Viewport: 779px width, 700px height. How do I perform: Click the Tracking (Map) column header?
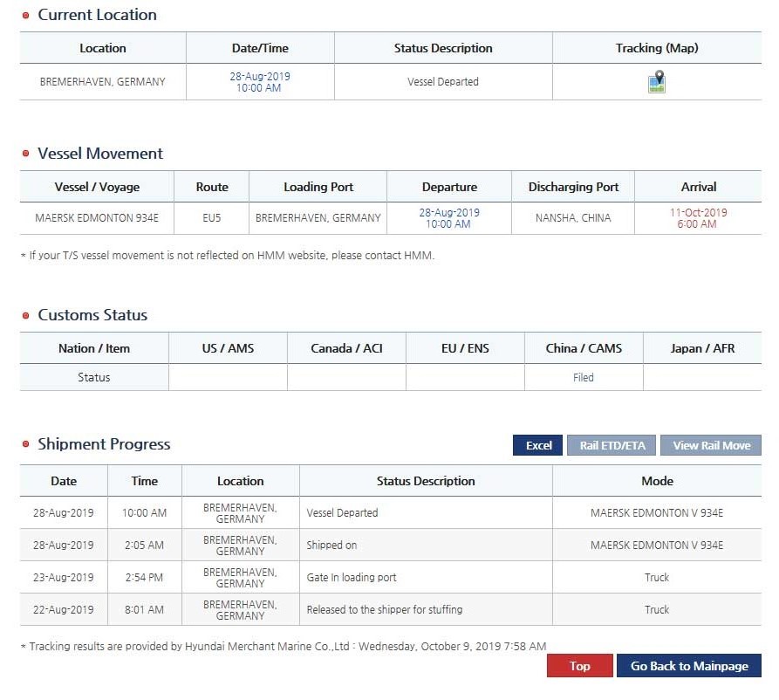click(656, 48)
